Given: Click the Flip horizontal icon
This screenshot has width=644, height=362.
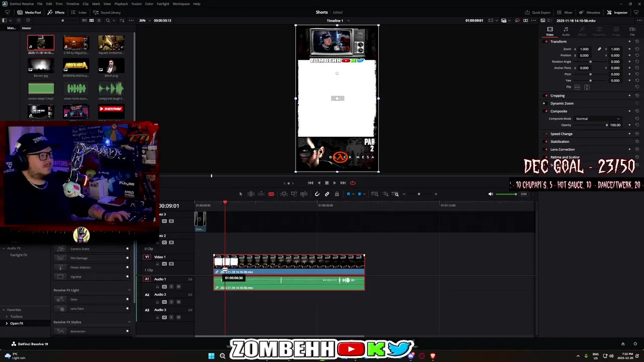Looking at the screenshot, I should click(x=577, y=87).
